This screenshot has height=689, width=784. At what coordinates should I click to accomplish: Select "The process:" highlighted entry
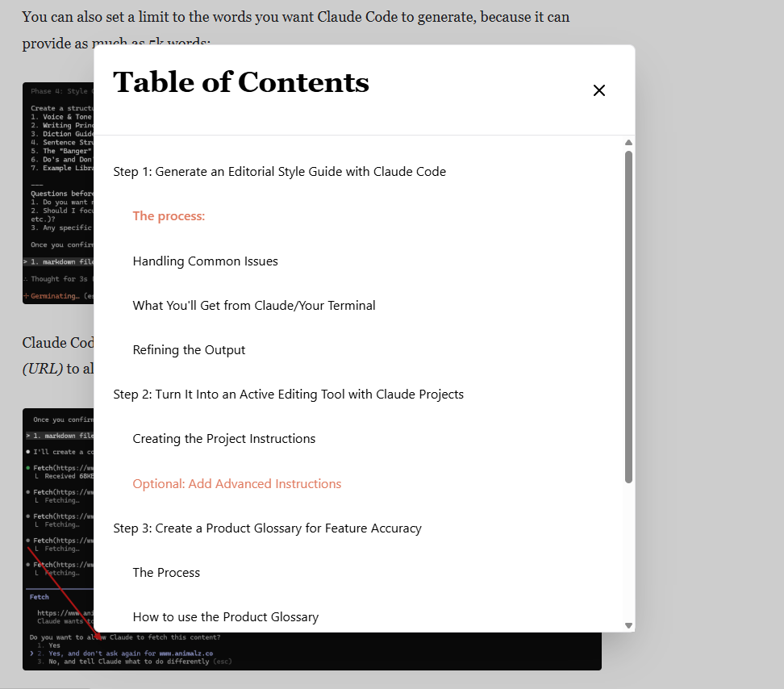click(x=169, y=215)
